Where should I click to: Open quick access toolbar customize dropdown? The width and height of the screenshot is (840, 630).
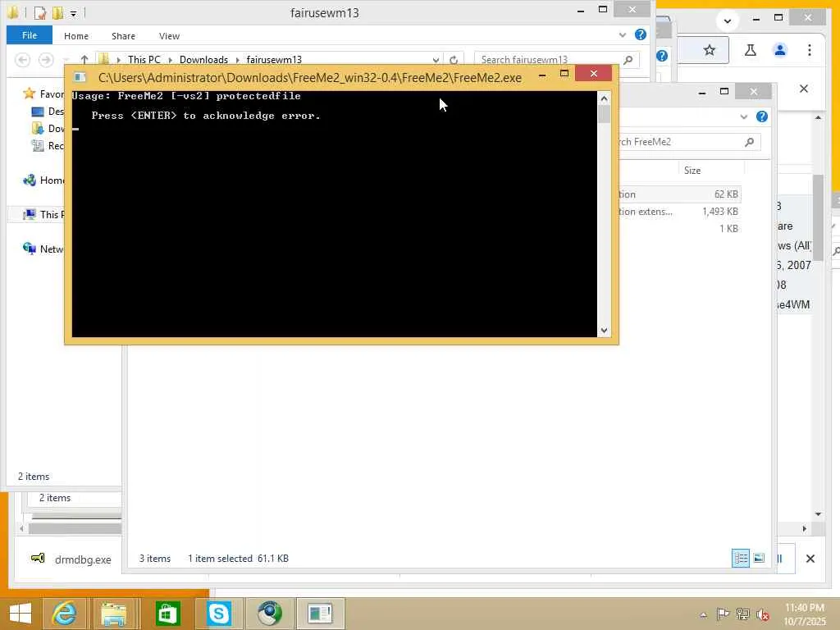pyautogui.click(x=73, y=13)
